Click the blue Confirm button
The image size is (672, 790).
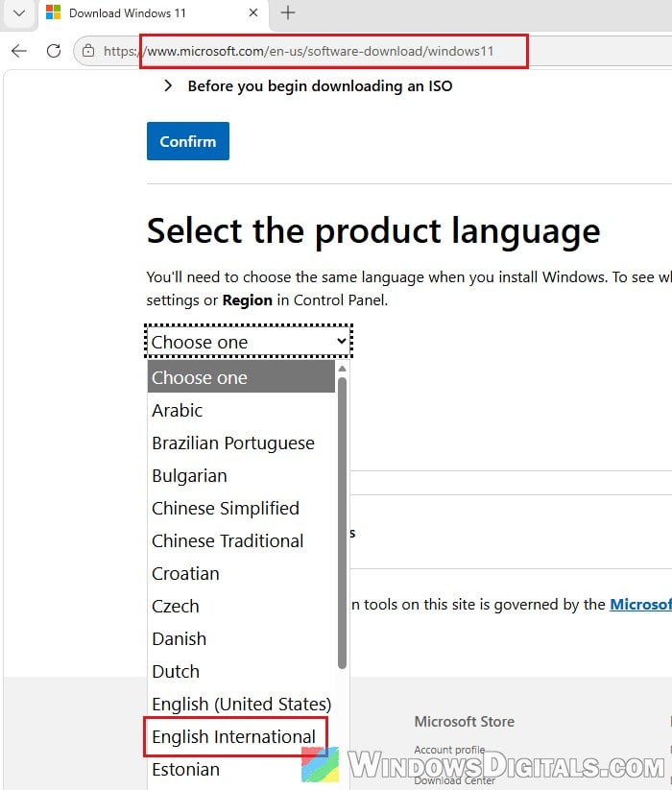[x=188, y=141]
